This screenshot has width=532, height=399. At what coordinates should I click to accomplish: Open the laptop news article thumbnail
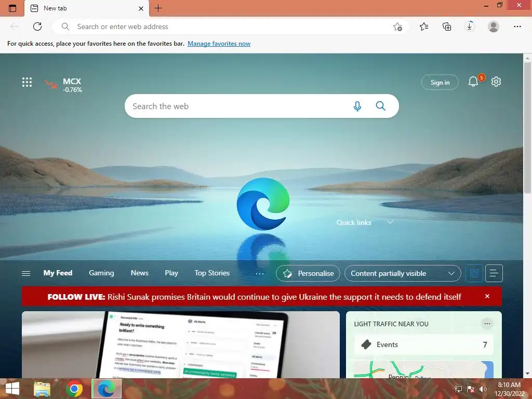(180, 345)
